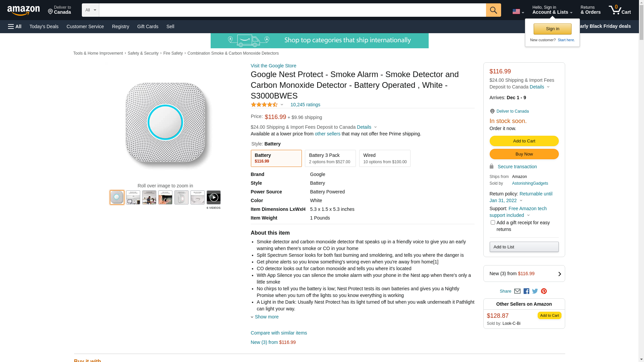The height and width of the screenshot is (362, 644).
Task: Share product by email icon
Action: [517, 291]
